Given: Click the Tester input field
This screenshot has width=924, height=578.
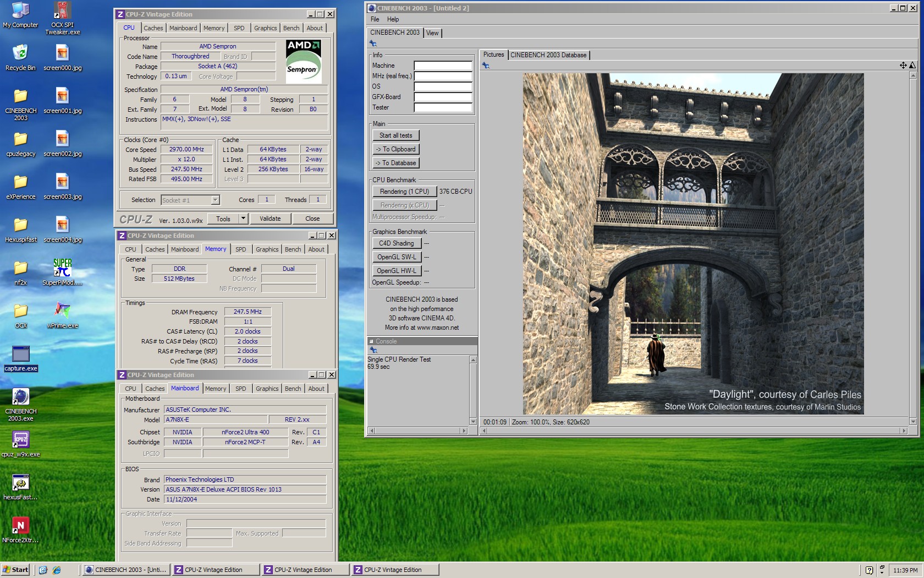Looking at the screenshot, I should tap(443, 107).
